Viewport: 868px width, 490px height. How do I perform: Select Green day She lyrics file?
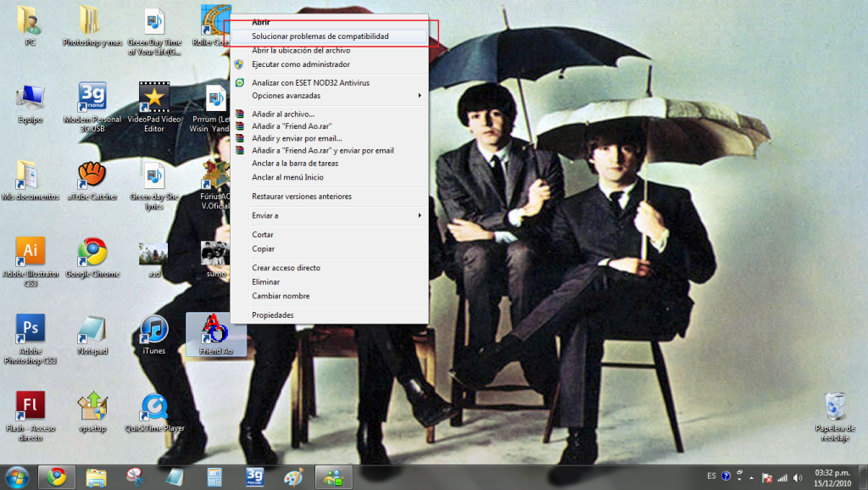(154, 186)
